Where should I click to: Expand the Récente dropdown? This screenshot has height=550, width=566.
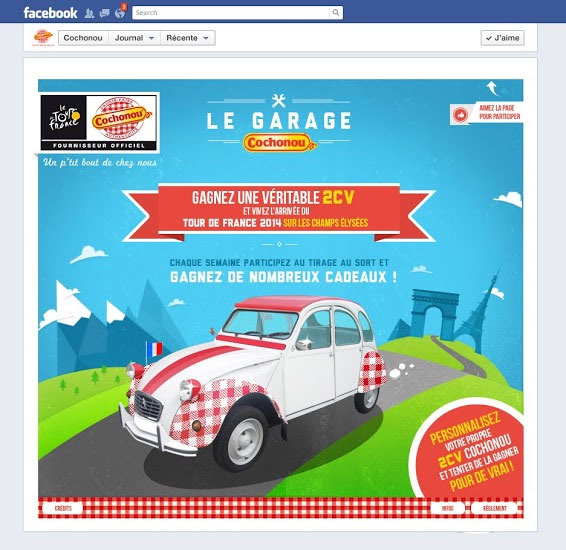point(188,38)
